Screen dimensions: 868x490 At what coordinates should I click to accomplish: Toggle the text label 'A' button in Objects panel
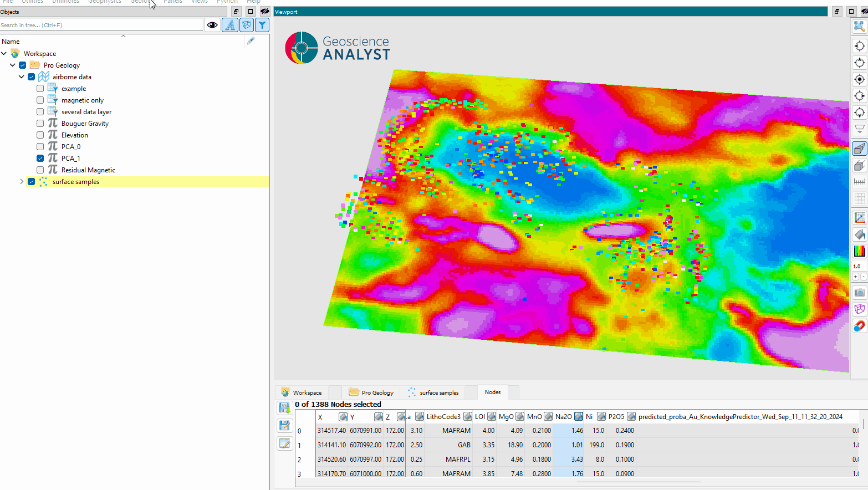coord(230,25)
